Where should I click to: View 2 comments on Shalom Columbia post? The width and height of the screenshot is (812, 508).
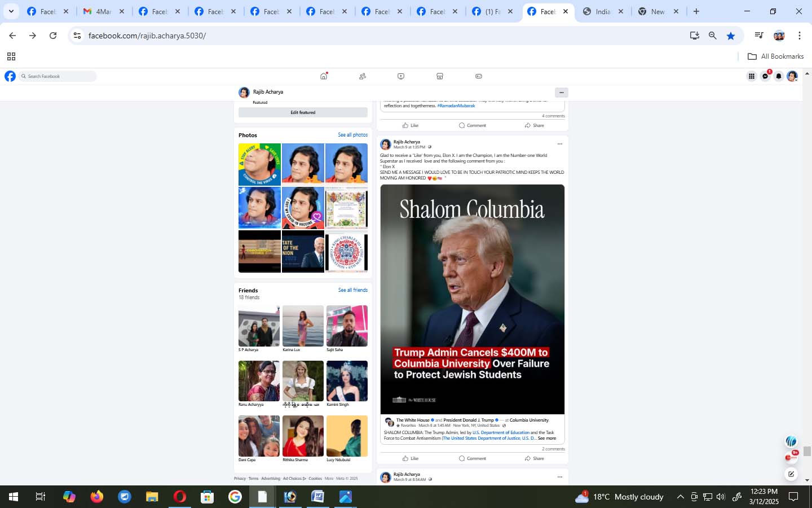(x=553, y=449)
